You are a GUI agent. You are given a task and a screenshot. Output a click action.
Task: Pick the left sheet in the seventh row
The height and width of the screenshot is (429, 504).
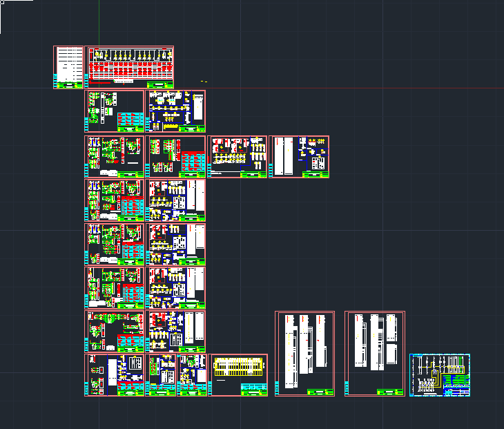(115, 331)
